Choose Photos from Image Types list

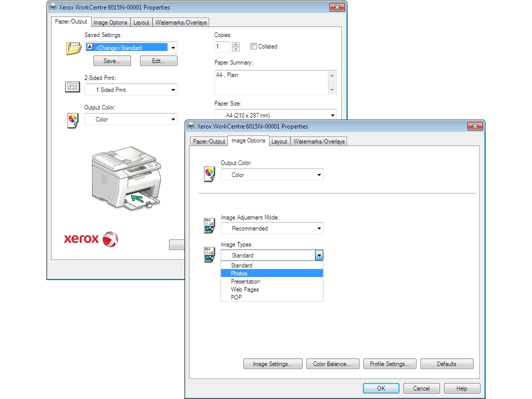click(272, 273)
